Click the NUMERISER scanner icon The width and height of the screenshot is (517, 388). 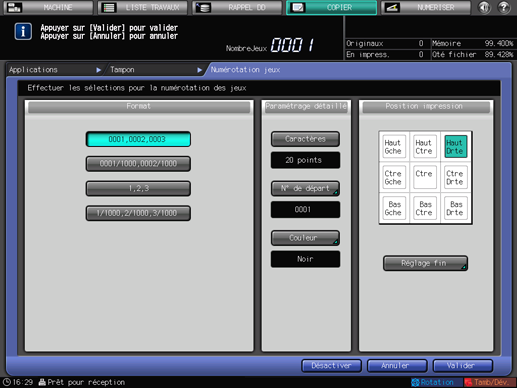pyautogui.click(x=392, y=7)
